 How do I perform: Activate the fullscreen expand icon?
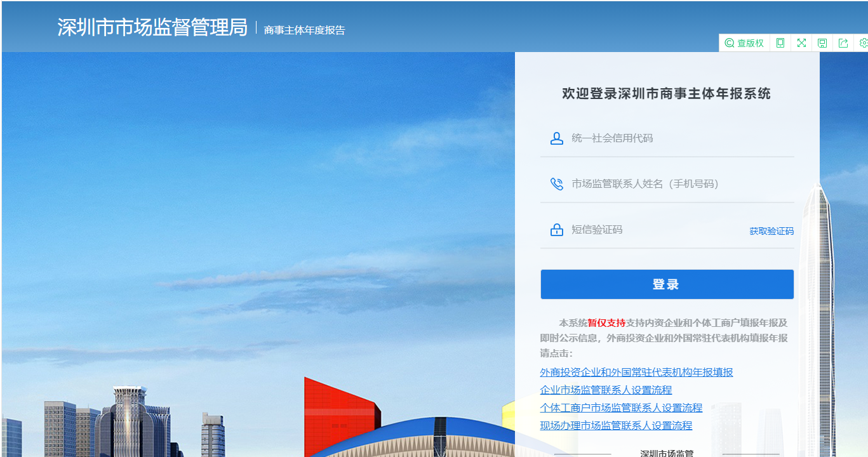tap(801, 43)
